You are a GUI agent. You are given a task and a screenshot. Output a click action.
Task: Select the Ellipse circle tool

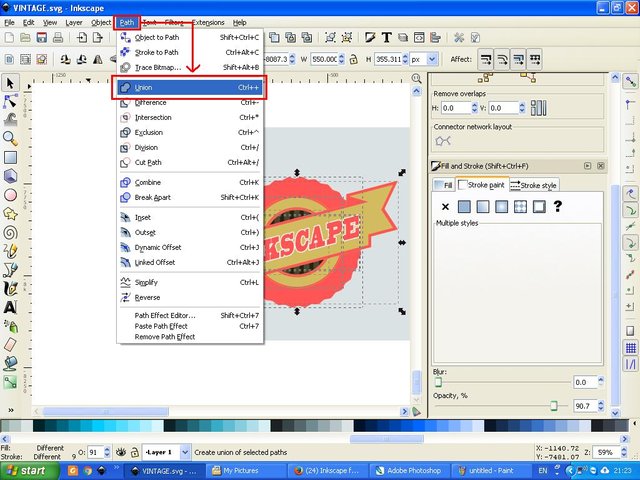click(x=10, y=195)
